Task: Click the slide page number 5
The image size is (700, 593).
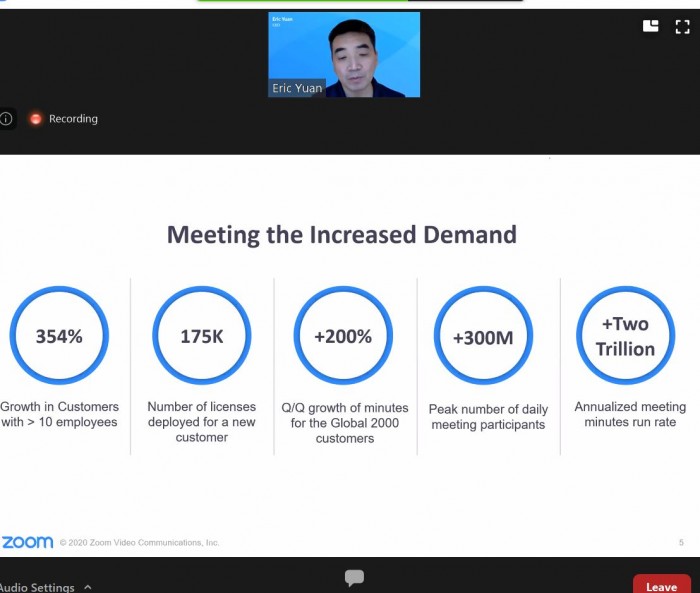Action: point(681,543)
